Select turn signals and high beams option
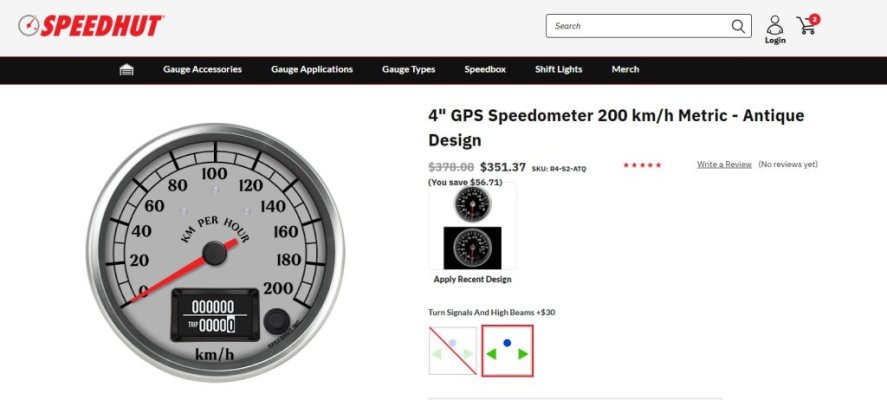The image size is (887, 400). point(507,351)
